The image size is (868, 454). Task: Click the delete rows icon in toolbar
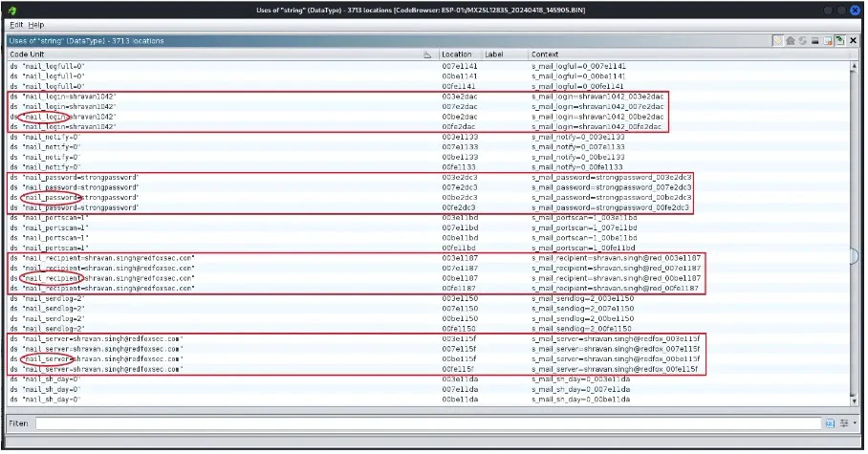(x=814, y=41)
